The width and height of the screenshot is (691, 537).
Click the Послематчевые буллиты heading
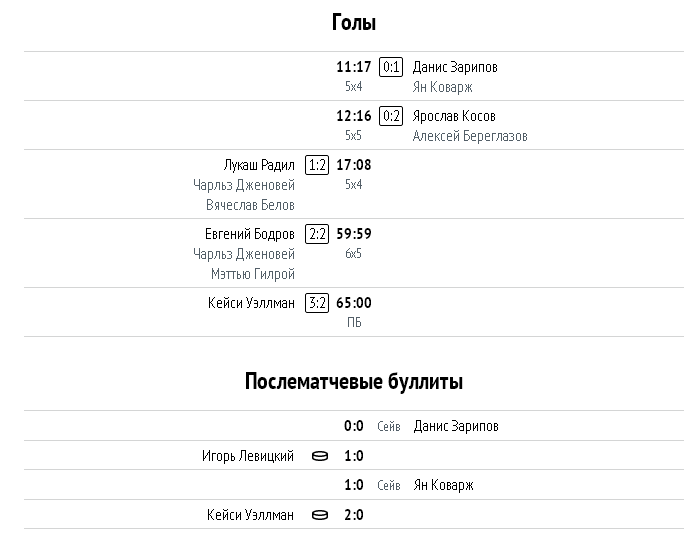click(354, 381)
